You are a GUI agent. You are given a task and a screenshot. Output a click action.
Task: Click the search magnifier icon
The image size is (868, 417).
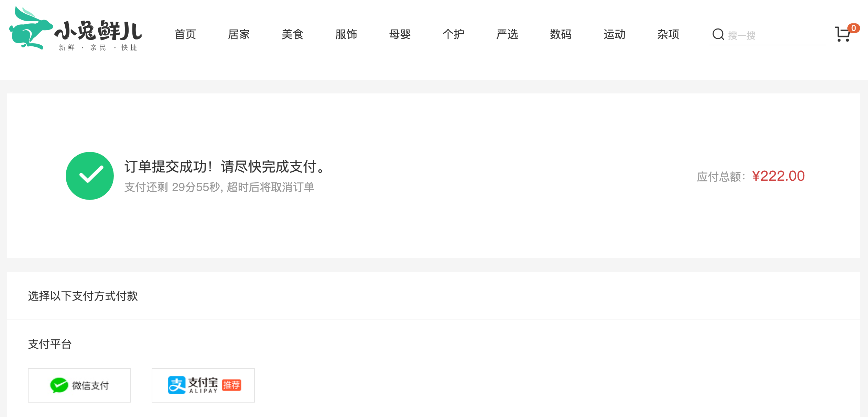point(718,34)
